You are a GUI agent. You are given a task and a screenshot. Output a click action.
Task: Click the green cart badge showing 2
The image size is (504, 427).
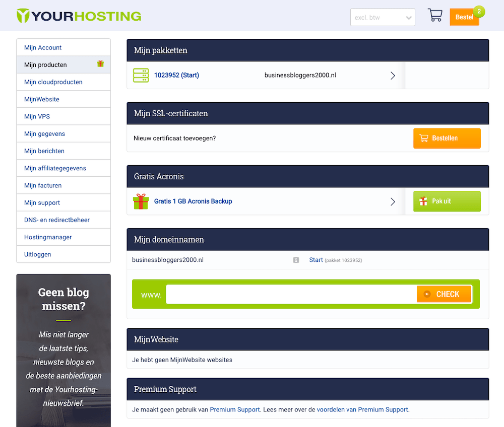coord(478,11)
